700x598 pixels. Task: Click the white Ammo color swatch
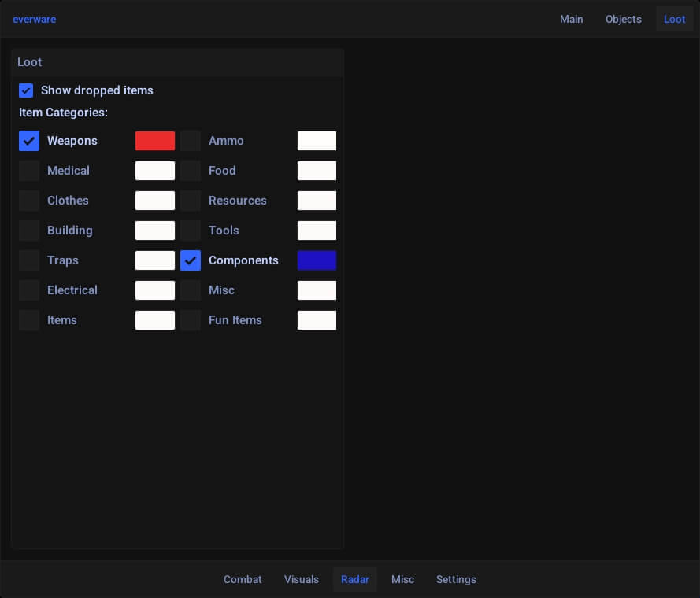[317, 141]
